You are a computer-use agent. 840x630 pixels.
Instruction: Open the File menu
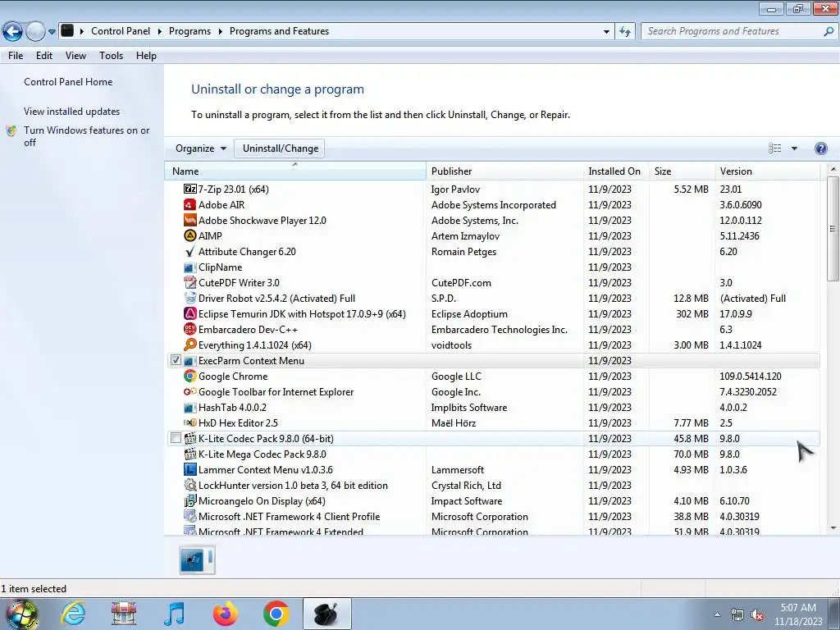pyautogui.click(x=16, y=56)
